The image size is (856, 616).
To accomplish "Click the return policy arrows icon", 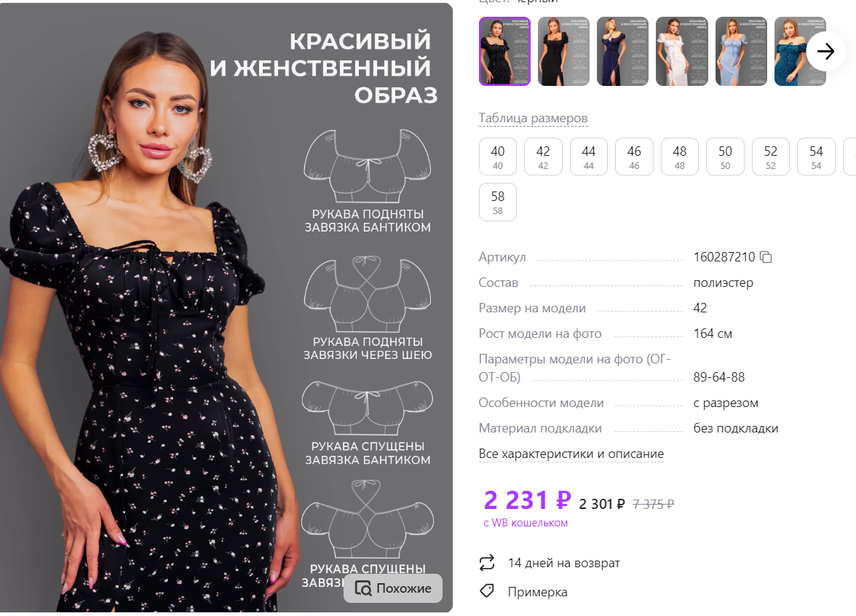I will point(487,563).
